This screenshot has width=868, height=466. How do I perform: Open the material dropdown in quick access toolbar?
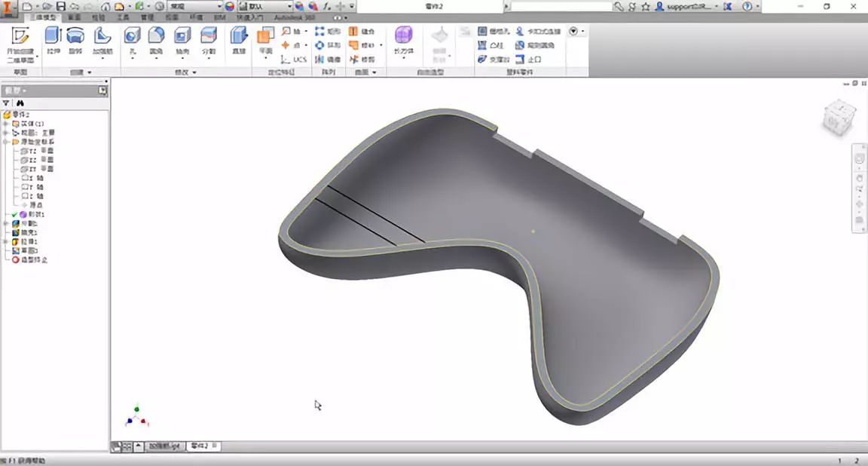[195, 6]
